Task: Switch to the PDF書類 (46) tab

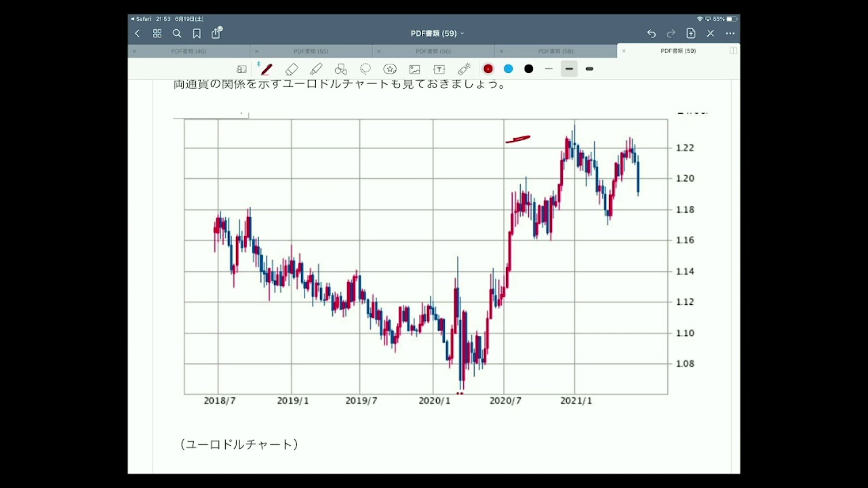Action: click(189, 51)
